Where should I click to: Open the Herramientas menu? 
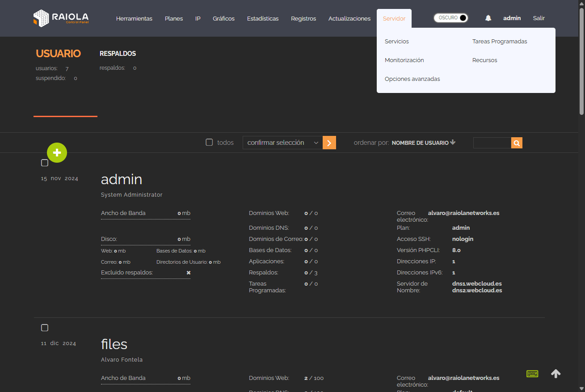134,18
